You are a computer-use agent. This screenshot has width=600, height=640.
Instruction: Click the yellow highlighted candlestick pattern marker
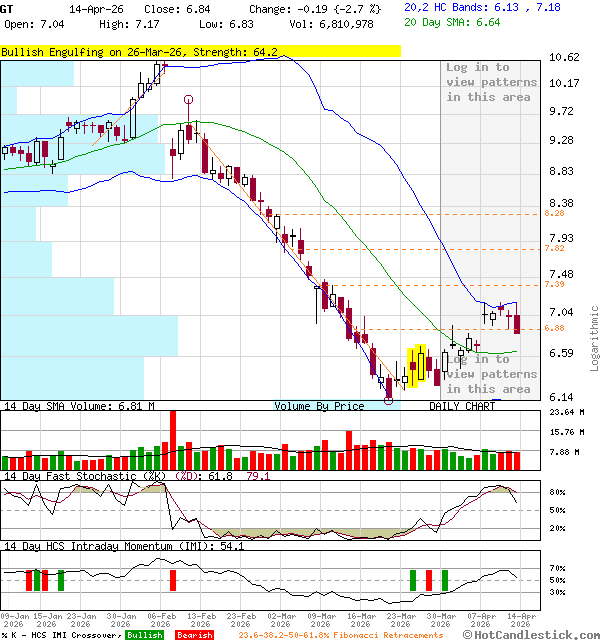[418, 365]
